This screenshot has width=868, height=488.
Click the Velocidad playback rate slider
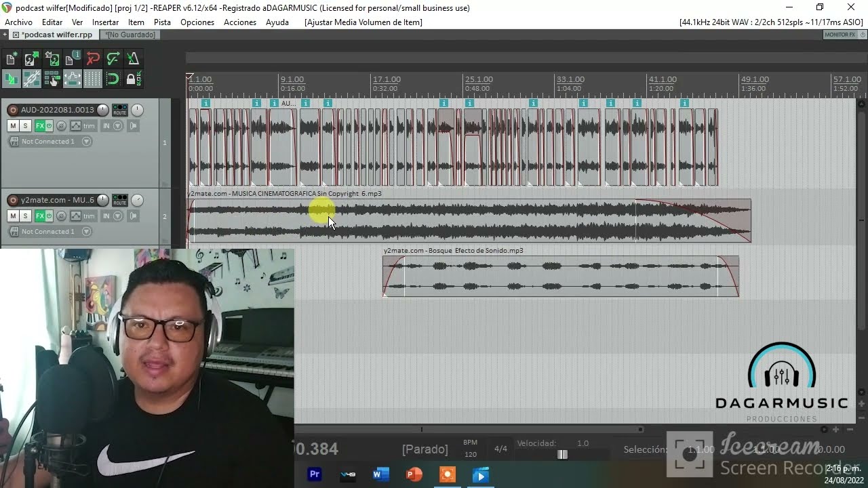click(x=562, y=455)
